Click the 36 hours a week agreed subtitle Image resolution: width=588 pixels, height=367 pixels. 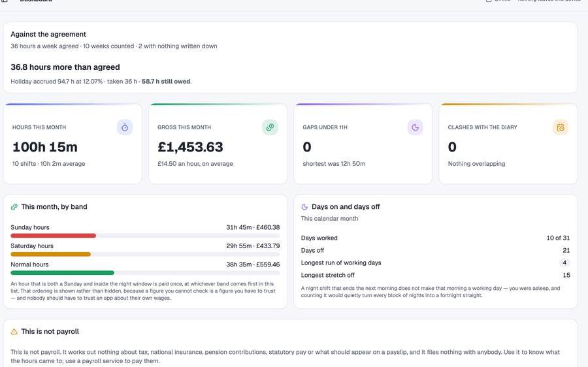114,46
